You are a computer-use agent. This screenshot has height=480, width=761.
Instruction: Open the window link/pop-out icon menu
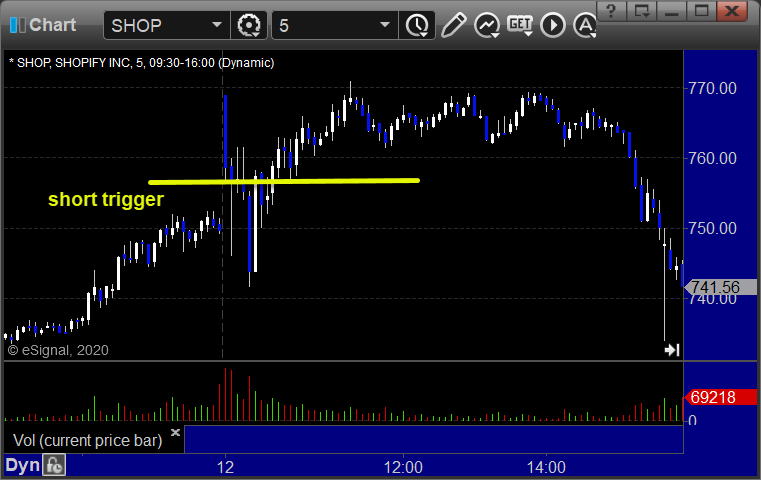[x=642, y=11]
